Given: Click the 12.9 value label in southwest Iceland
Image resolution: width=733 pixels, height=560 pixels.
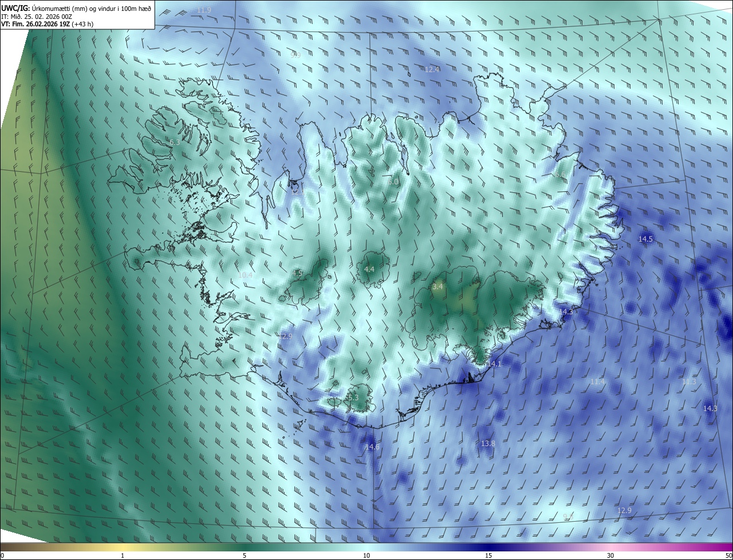Looking at the screenshot, I should [286, 337].
